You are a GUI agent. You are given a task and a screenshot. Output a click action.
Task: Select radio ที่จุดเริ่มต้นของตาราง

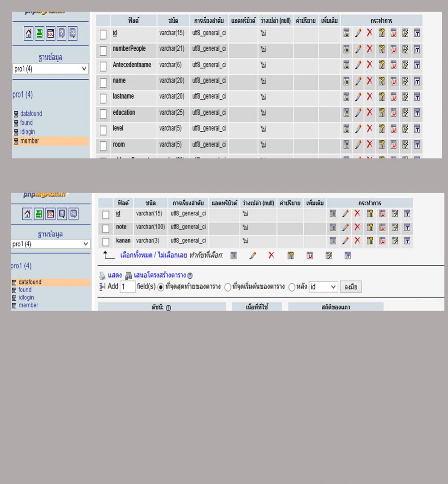228,287
